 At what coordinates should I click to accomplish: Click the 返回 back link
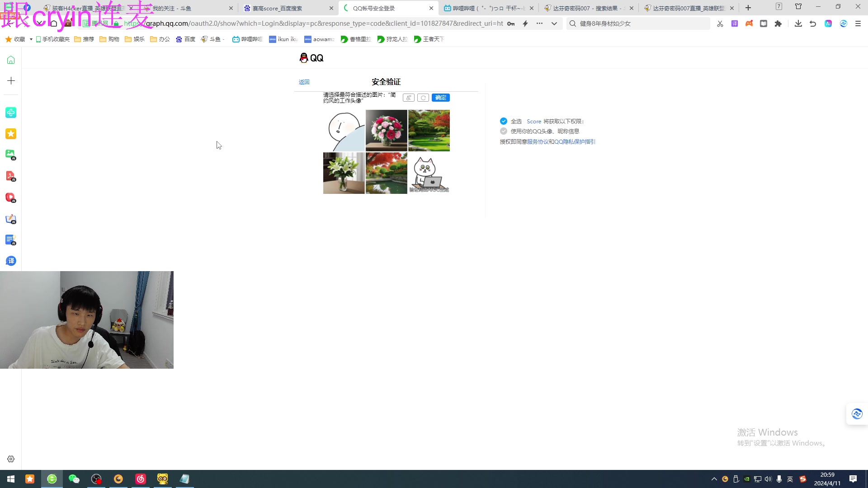click(304, 82)
